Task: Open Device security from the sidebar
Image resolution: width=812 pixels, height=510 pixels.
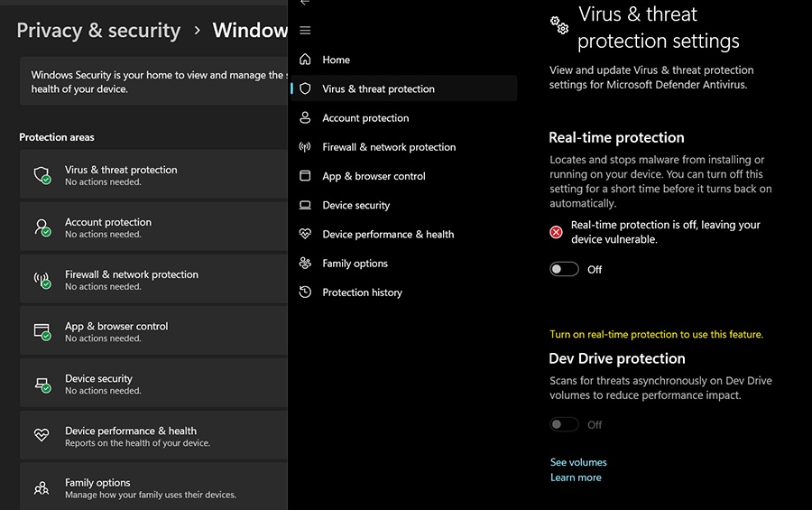Action: (x=404, y=205)
